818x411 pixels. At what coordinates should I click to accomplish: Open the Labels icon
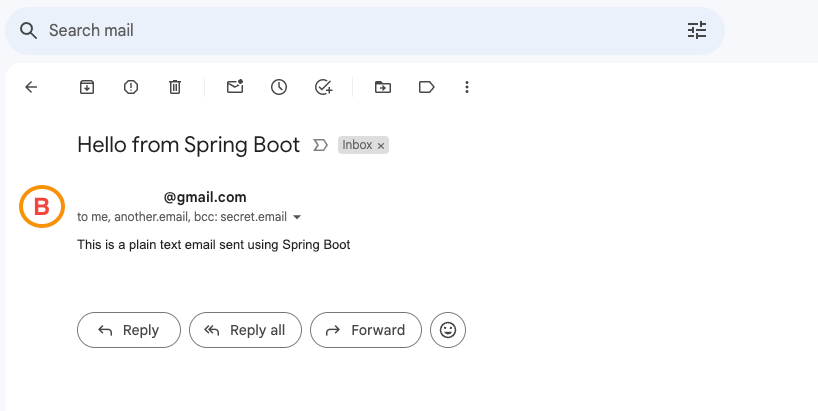point(427,87)
